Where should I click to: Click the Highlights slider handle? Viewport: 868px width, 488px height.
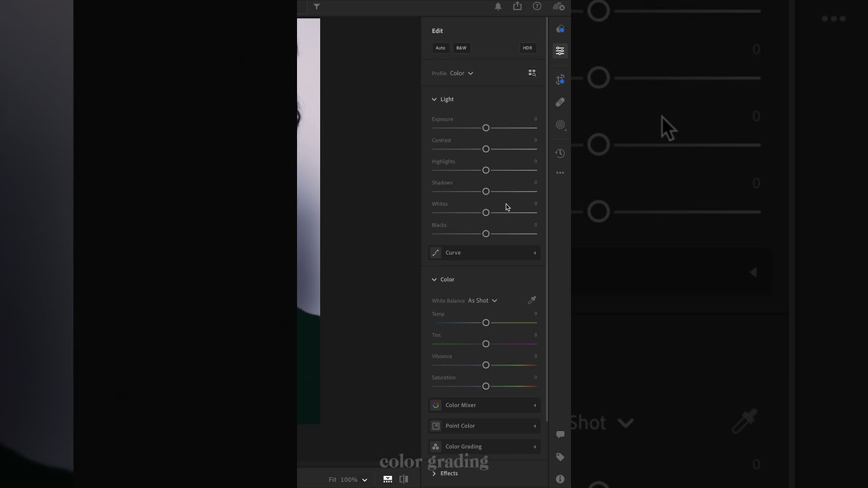coord(486,170)
